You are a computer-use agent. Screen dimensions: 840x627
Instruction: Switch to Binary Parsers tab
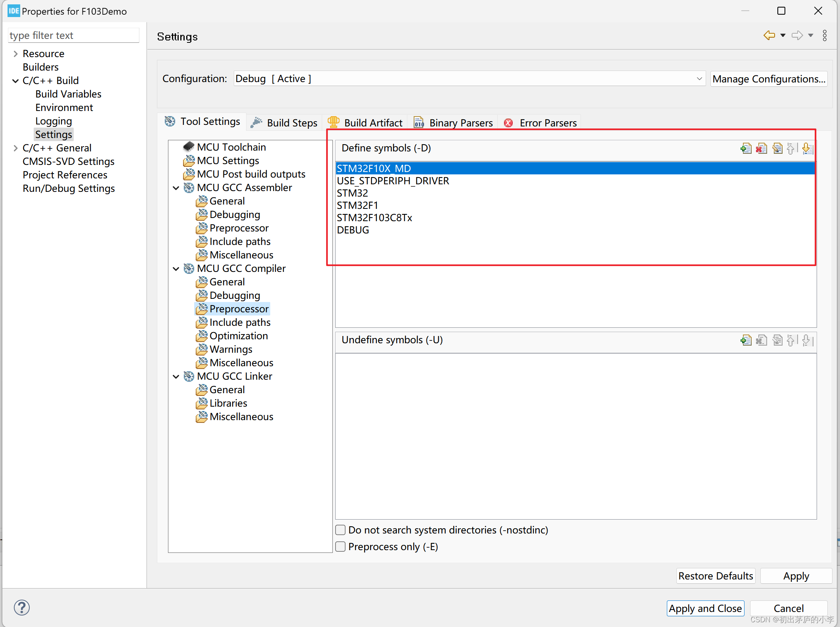point(453,123)
